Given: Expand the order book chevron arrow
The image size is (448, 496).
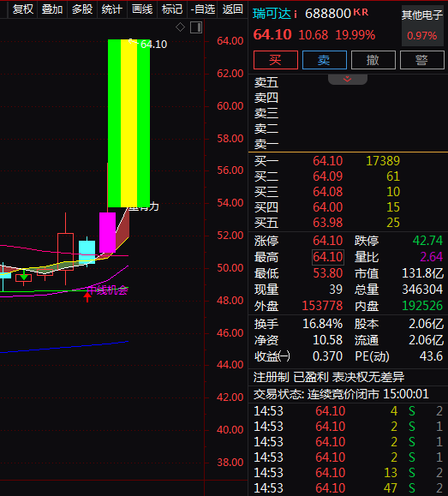Looking at the screenshot, I should (348, 79).
